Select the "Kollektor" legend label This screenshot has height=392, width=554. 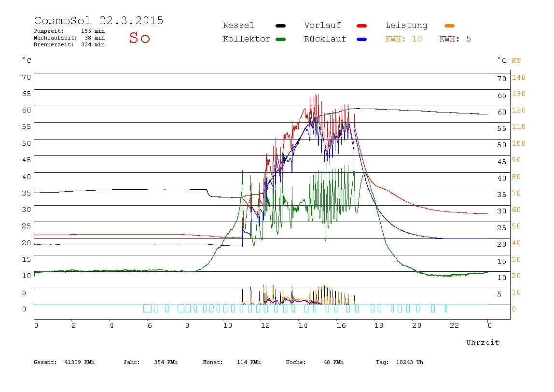pos(247,39)
